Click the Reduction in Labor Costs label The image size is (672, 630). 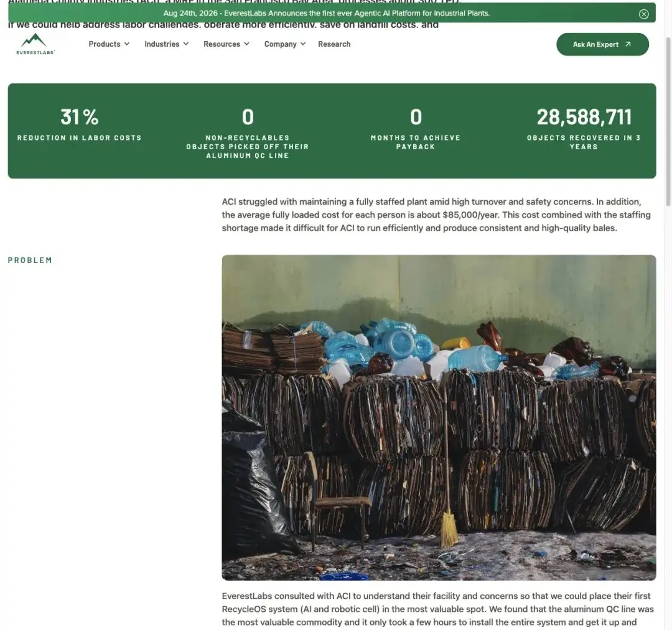click(79, 137)
